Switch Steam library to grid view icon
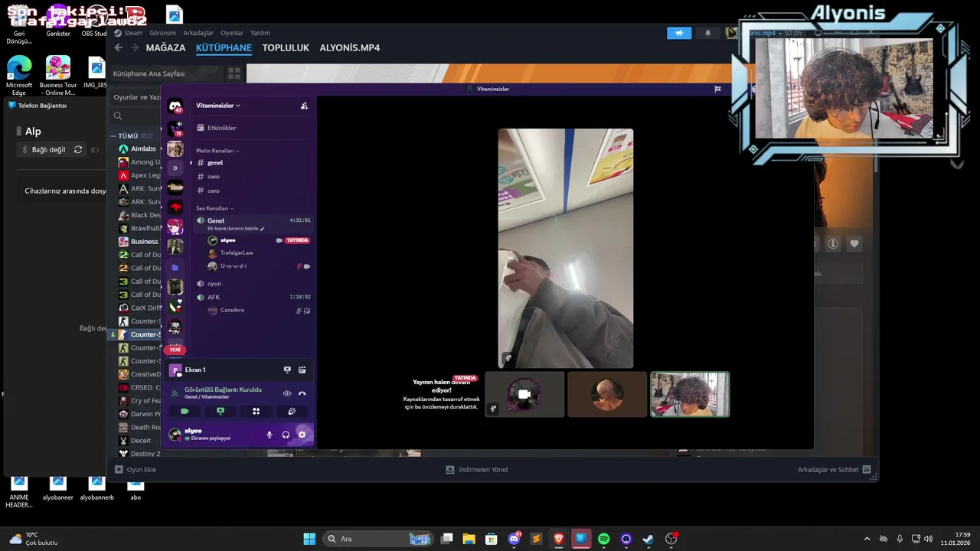This screenshot has width=980, height=551. coord(234,73)
